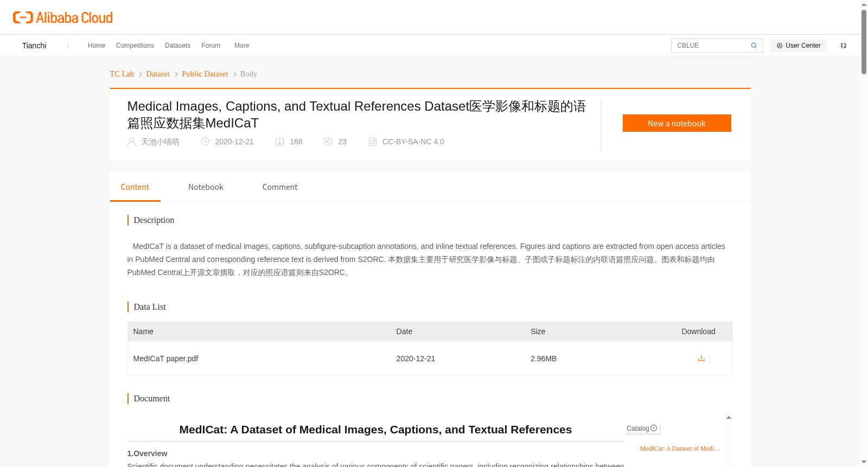Open the Datasets page
The image size is (868, 467).
coord(177,46)
